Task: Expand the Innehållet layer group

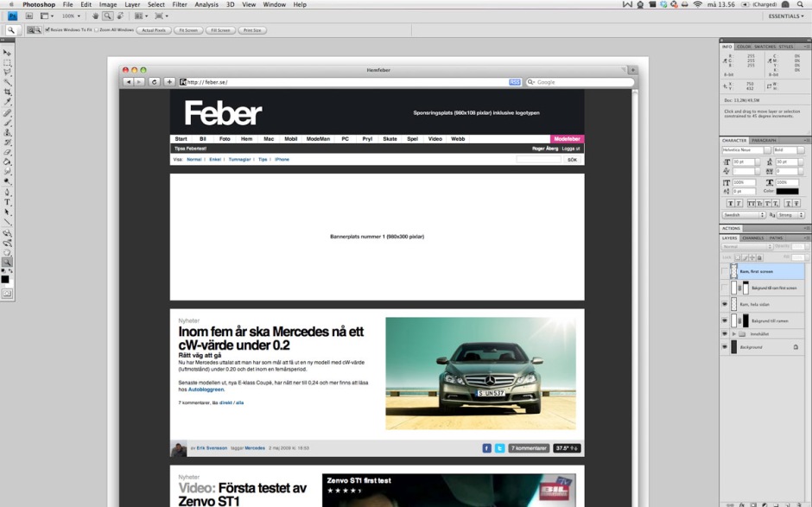Action: (x=733, y=334)
